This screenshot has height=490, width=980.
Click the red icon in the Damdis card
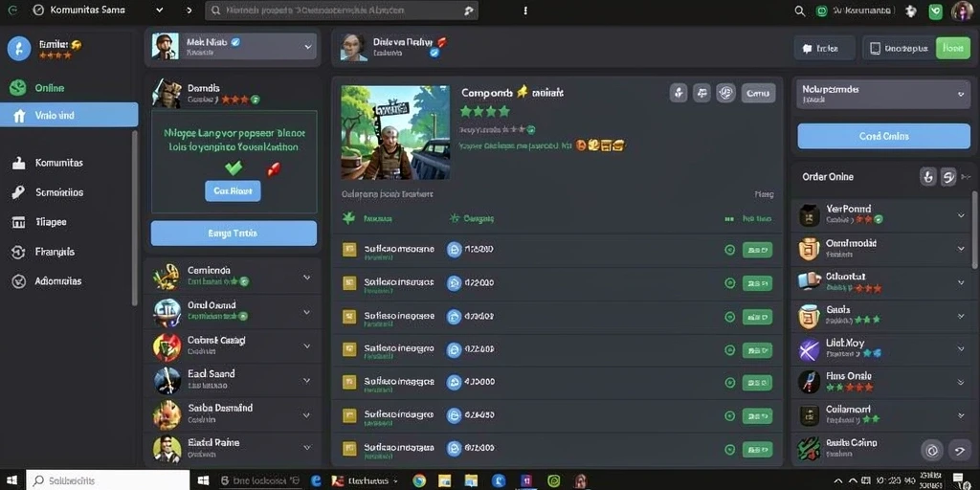pos(273,168)
